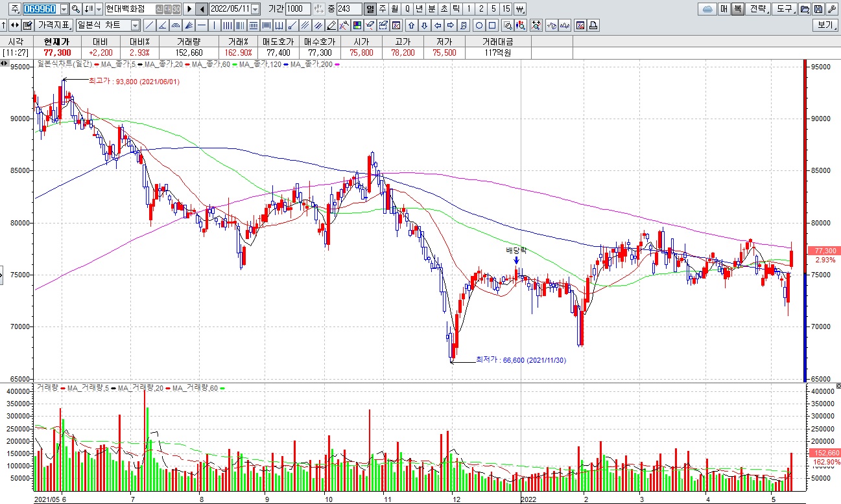Open the stock code dropdown arrow
This screenshot has height=504, width=841.
pos(64,9)
